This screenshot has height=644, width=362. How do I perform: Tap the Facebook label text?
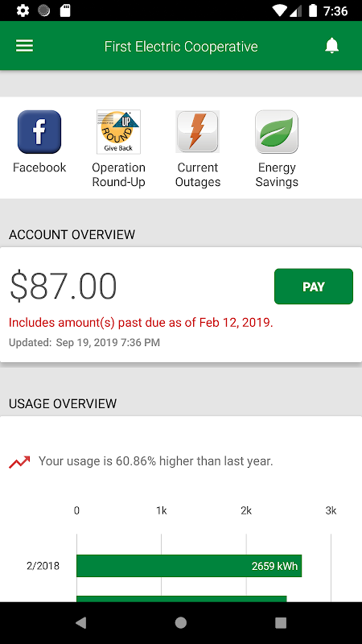tap(39, 167)
